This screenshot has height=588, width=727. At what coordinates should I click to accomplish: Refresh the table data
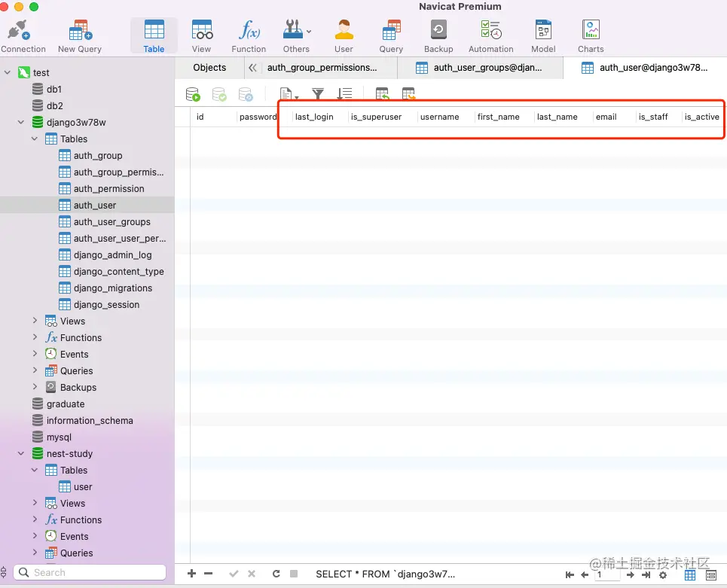click(276, 574)
